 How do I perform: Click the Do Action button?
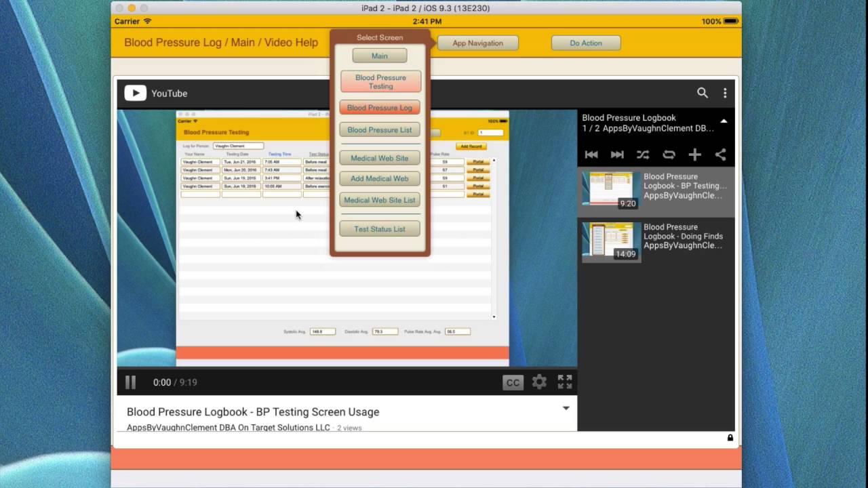586,43
